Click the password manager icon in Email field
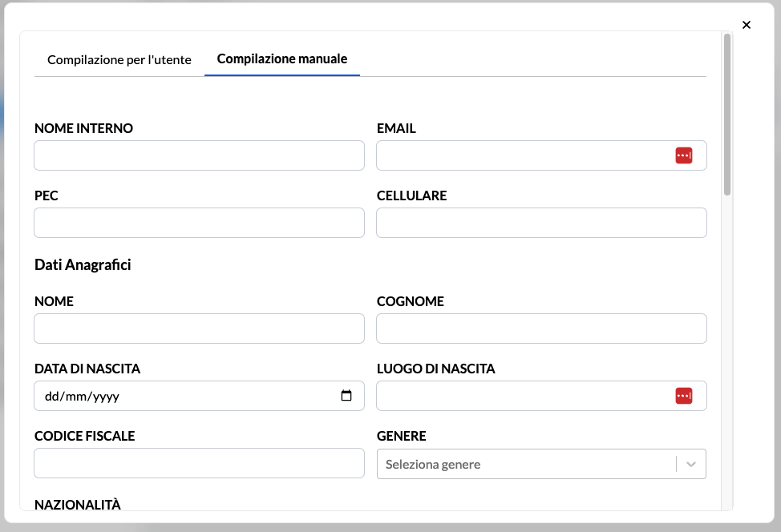Image resolution: width=781 pixels, height=532 pixels. click(x=683, y=155)
